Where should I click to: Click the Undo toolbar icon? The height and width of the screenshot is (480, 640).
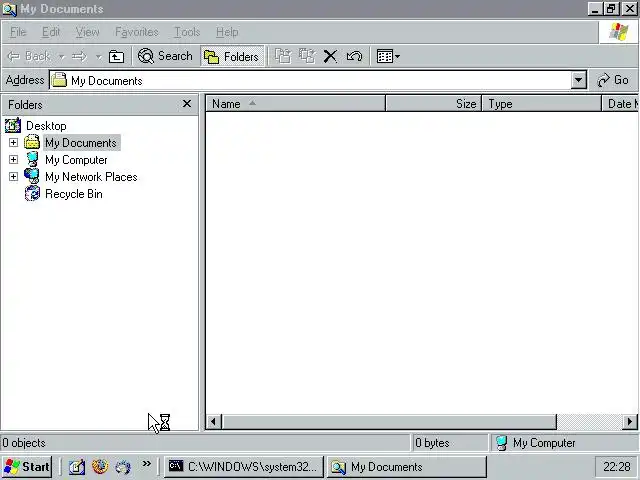354,56
